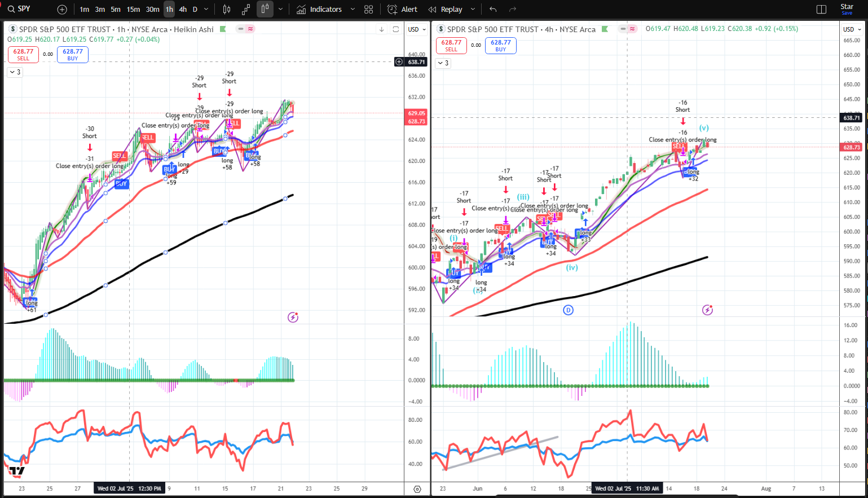Expand the 3 indicators legend in left chart
This screenshot has height=498, width=868.
pos(15,72)
